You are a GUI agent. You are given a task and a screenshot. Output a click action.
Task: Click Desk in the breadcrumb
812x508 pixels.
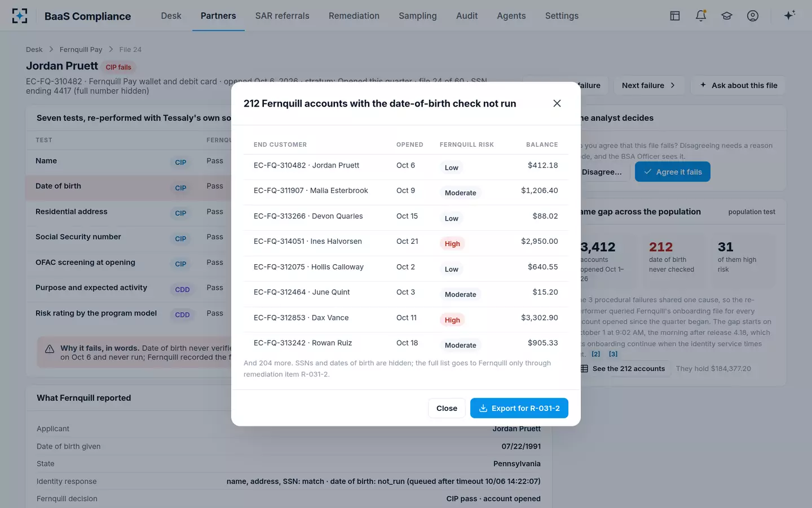[x=34, y=50]
